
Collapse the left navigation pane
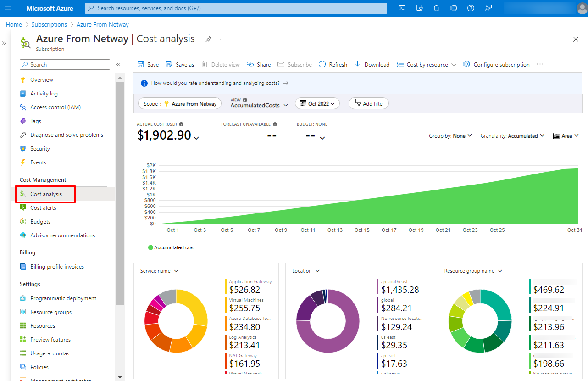tap(118, 65)
